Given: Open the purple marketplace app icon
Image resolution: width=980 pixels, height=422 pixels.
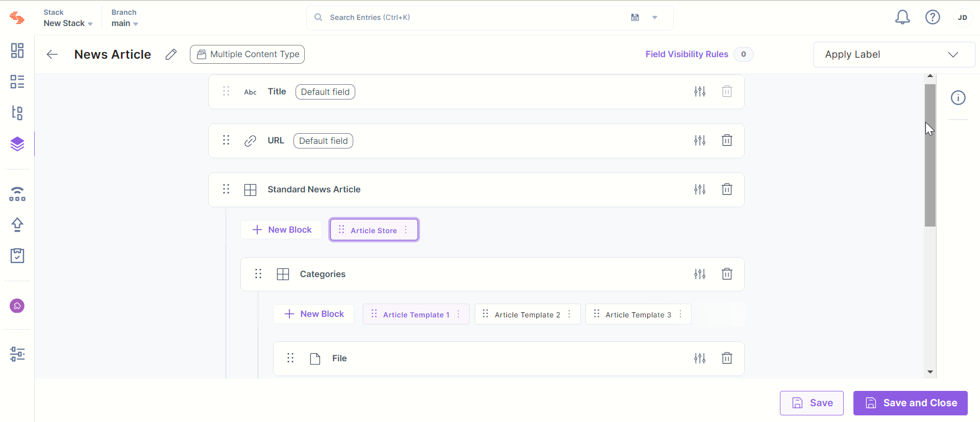Looking at the screenshot, I should [17, 306].
